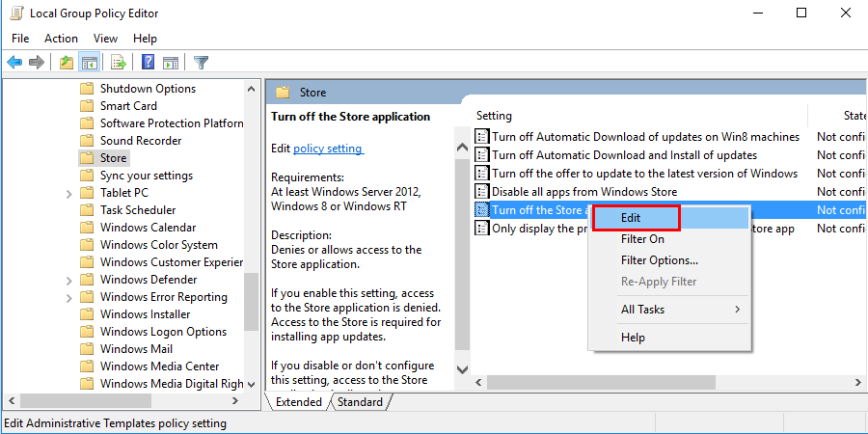Expand the Tablet PC tree node

click(69, 193)
